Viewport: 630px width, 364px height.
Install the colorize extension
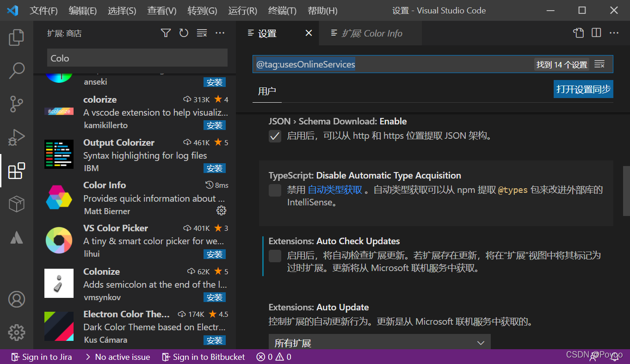point(215,125)
